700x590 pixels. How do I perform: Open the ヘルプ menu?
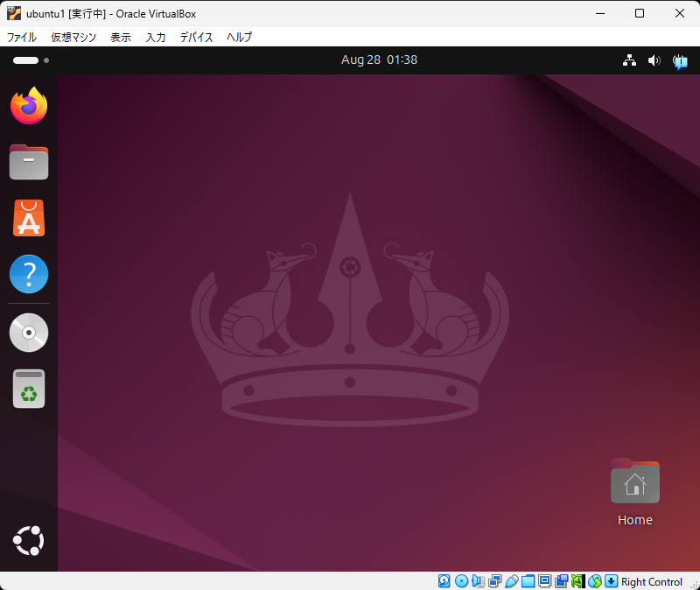[x=239, y=37]
